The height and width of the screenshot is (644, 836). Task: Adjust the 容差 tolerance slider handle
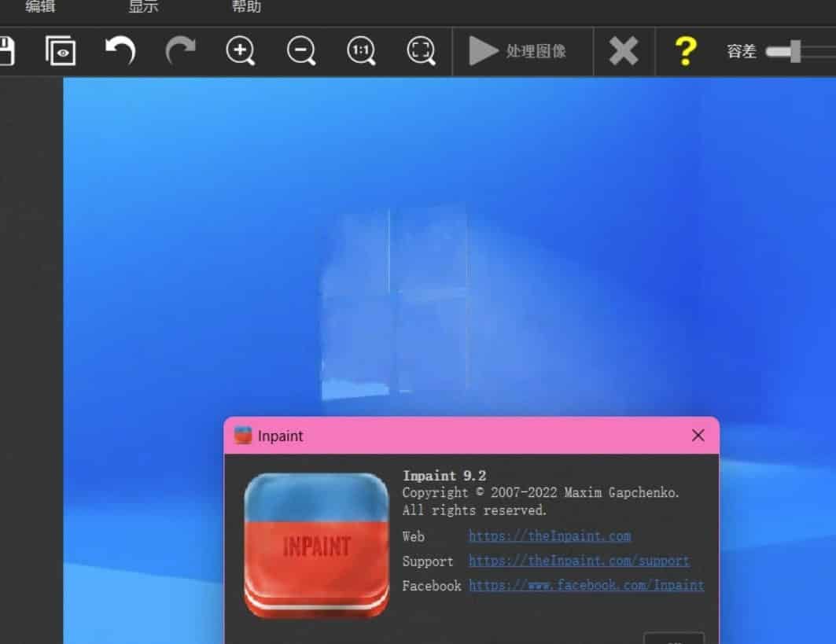coord(795,51)
